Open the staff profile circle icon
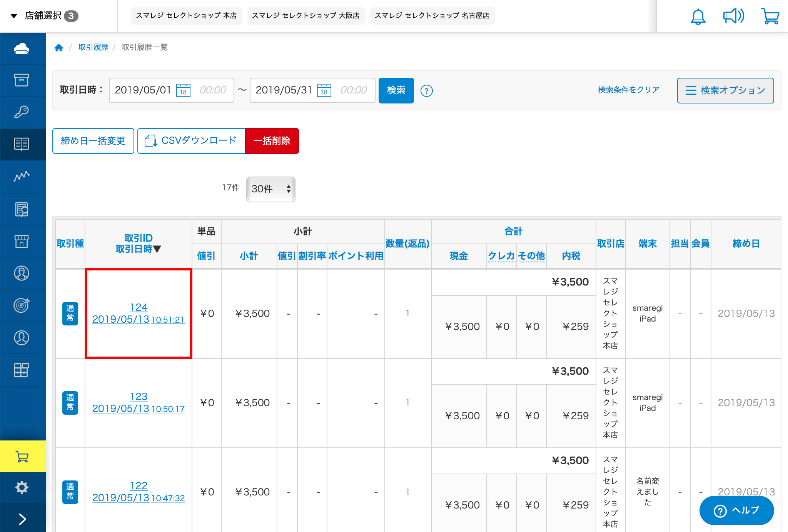This screenshot has width=788, height=532. coord(22,273)
